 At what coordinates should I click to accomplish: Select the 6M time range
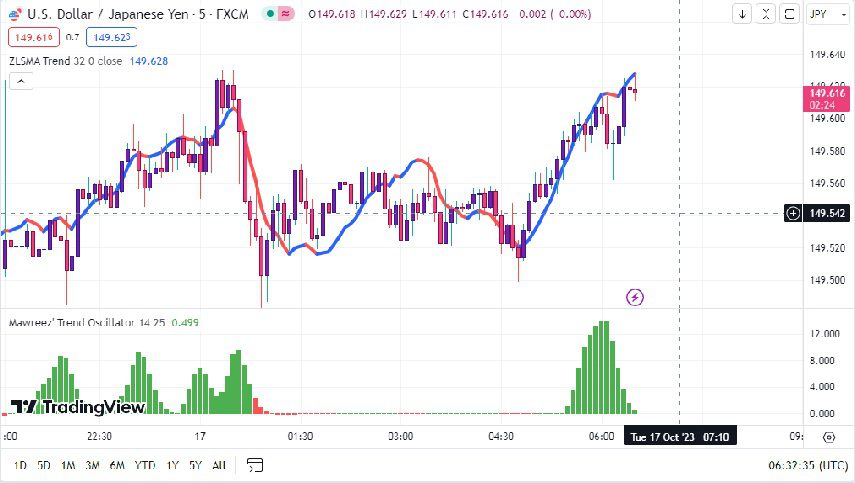pos(117,465)
